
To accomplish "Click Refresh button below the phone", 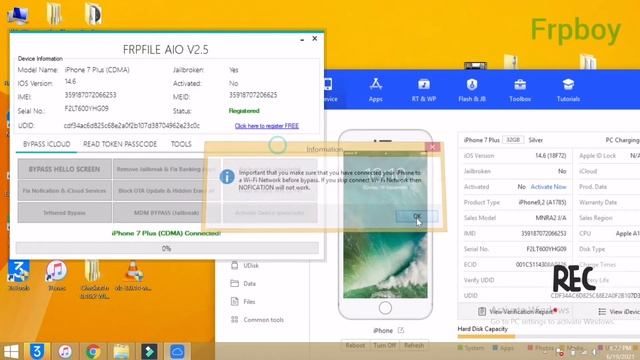I will tap(414, 345).
